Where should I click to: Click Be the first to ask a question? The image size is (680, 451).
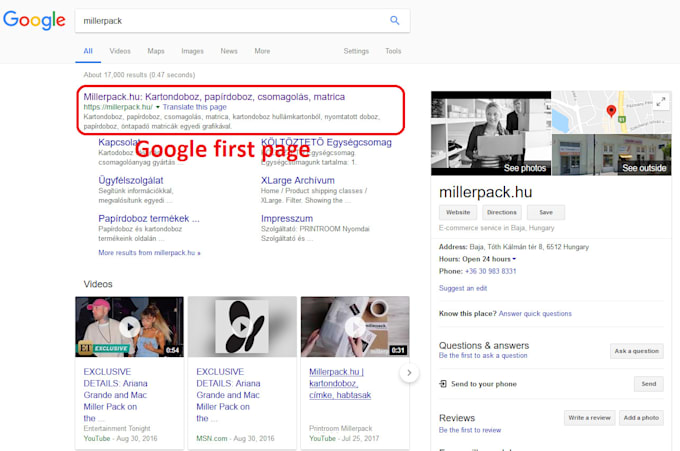483,356
